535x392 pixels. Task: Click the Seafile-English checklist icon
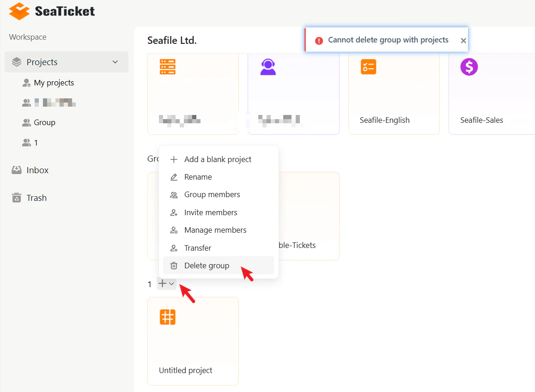point(368,67)
